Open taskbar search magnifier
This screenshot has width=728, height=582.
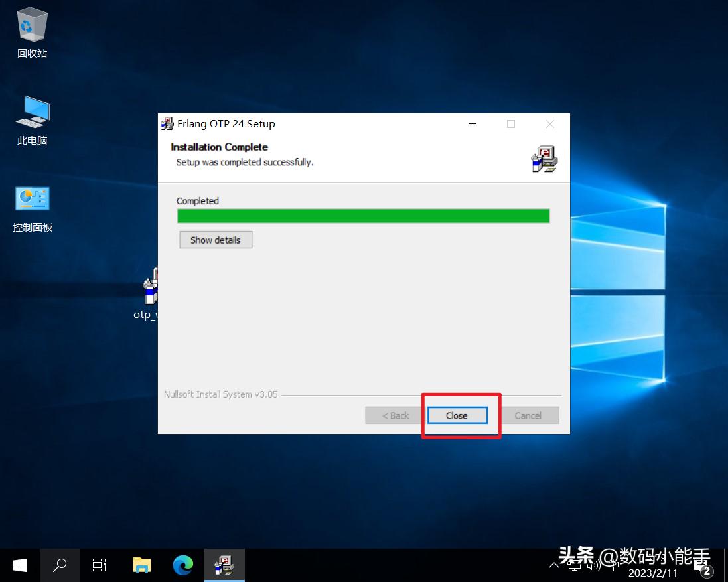point(60,565)
